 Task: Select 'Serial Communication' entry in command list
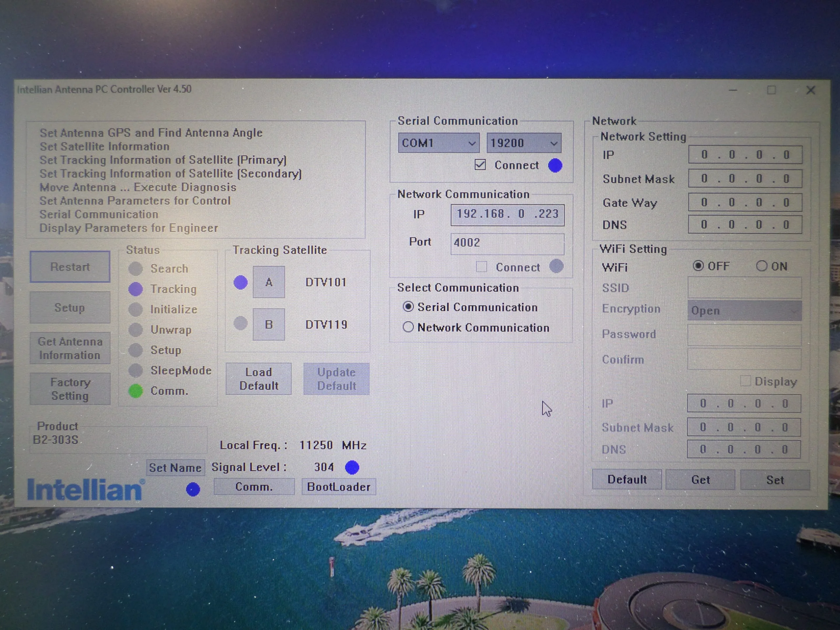[99, 214]
